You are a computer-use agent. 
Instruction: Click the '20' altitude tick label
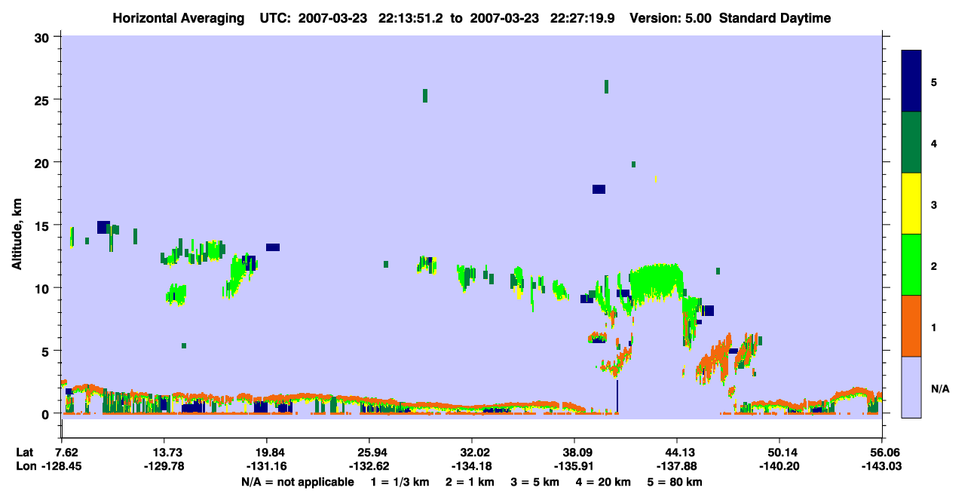pos(43,162)
